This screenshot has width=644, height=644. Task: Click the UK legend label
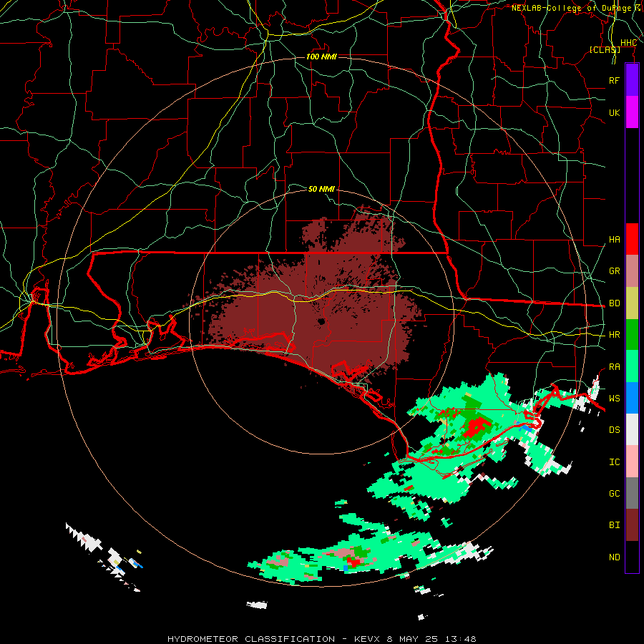coord(614,112)
